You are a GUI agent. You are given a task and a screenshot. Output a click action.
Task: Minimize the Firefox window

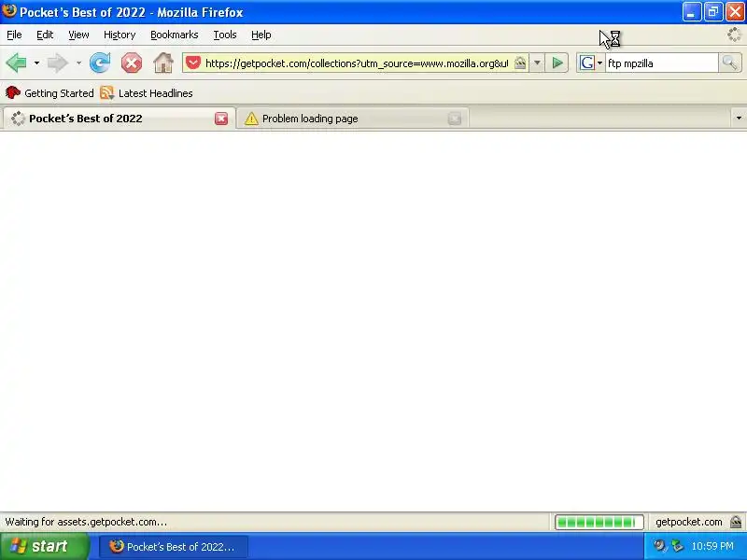691,12
